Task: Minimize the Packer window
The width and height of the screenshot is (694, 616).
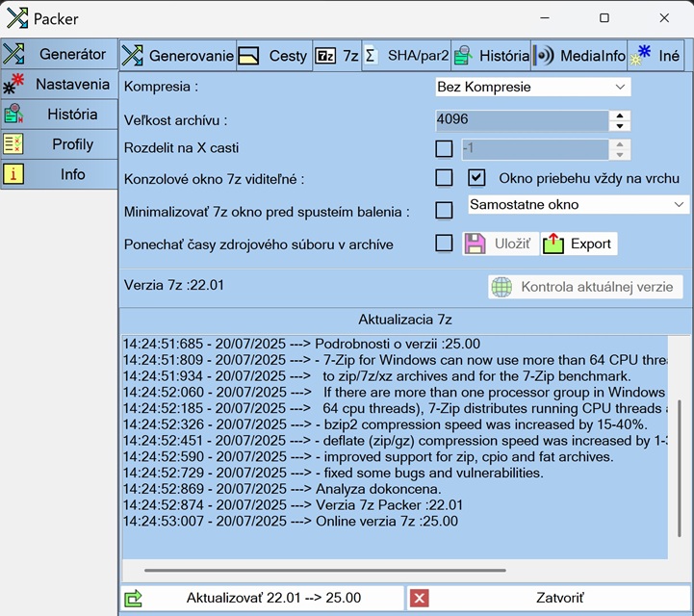Action: [545, 17]
